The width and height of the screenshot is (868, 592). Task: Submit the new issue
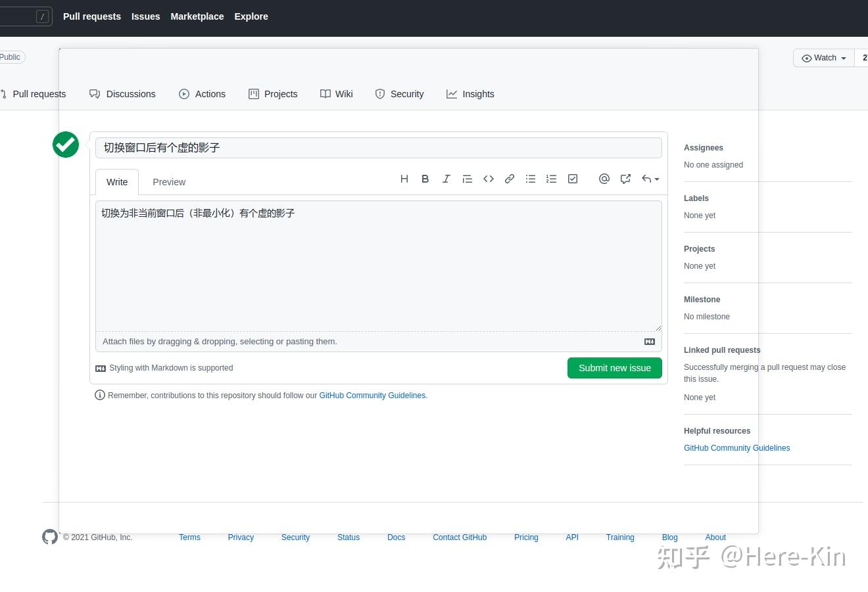[614, 368]
